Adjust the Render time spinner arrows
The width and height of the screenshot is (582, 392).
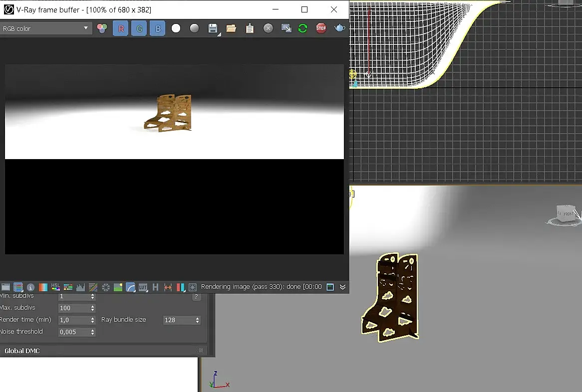tap(93, 320)
